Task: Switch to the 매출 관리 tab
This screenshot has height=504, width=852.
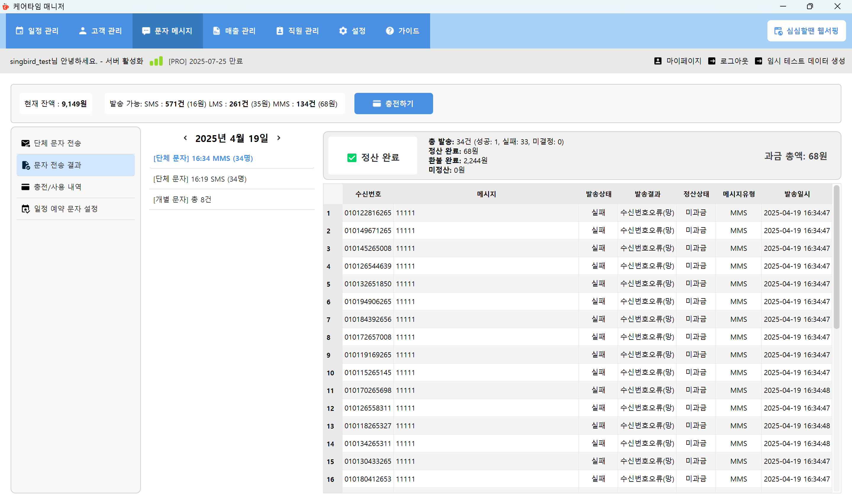Action: (x=234, y=30)
